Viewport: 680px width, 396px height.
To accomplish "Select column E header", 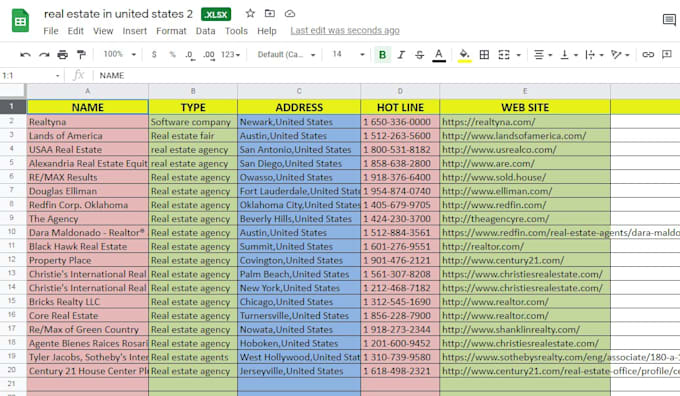I will 525,91.
